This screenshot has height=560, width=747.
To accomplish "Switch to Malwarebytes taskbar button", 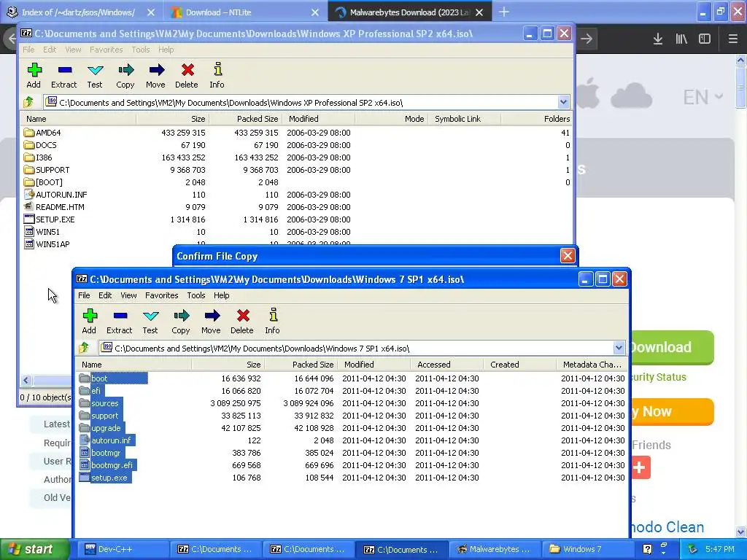I will [x=495, y=549].
